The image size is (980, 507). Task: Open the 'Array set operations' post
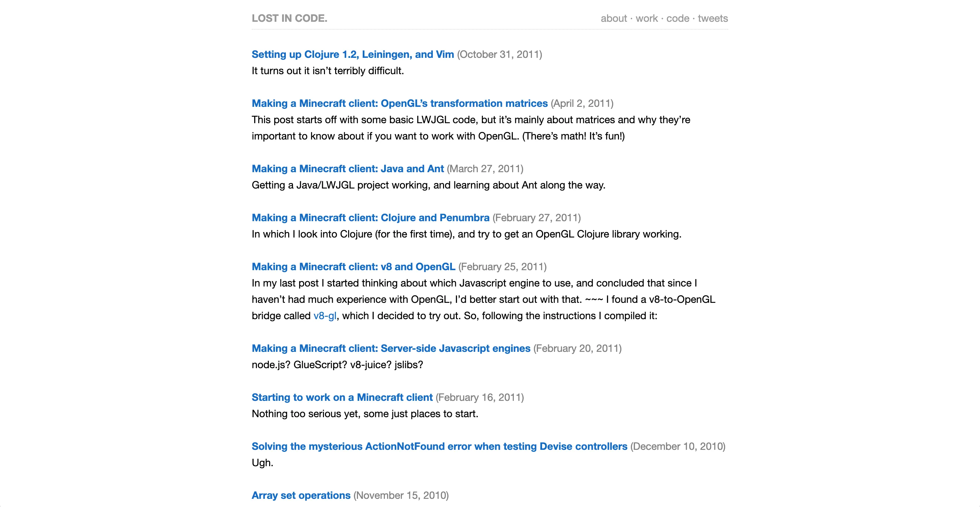300,495
